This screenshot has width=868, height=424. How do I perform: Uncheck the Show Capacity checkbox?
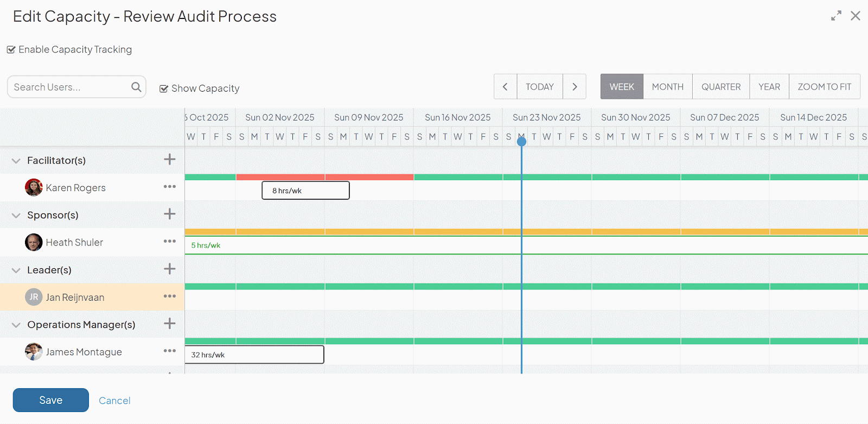pyautogui.click(x=163, y=88)
